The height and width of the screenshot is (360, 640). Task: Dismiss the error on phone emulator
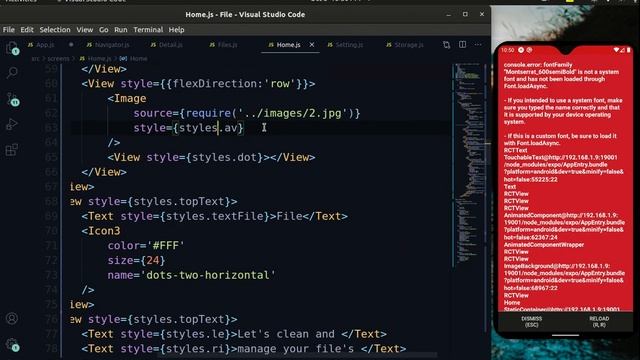pyautogui.click(x=531, y=322)
